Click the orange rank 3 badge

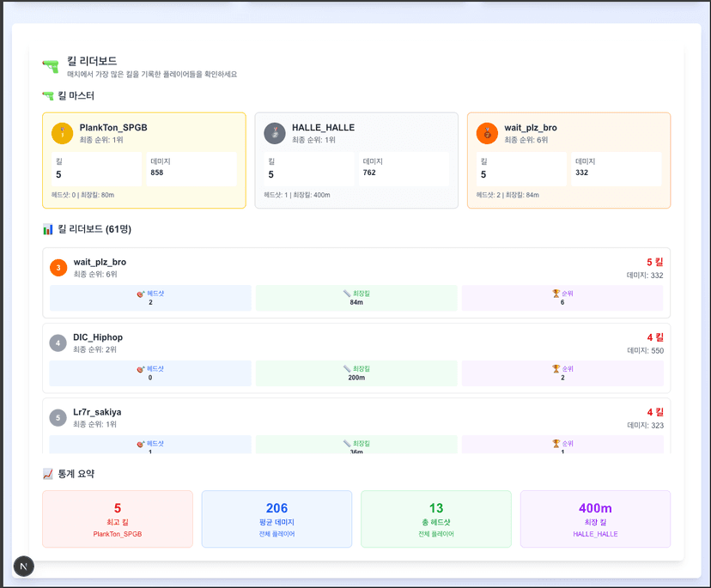[x=58, y=268]
